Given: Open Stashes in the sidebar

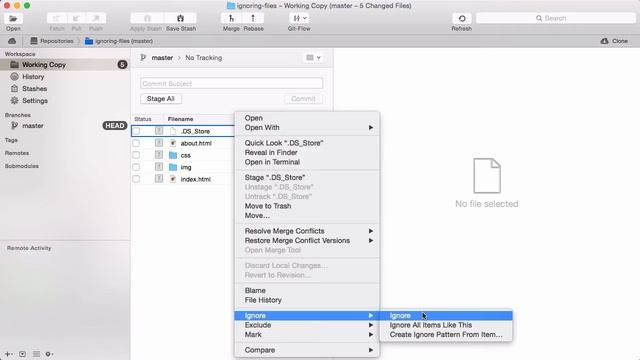Looking at the screenshot, I should point(34,89).
